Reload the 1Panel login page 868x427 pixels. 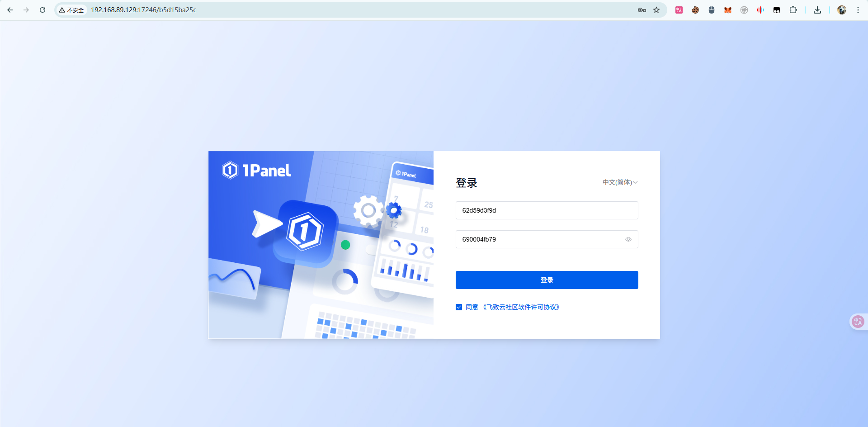(42, 10)
